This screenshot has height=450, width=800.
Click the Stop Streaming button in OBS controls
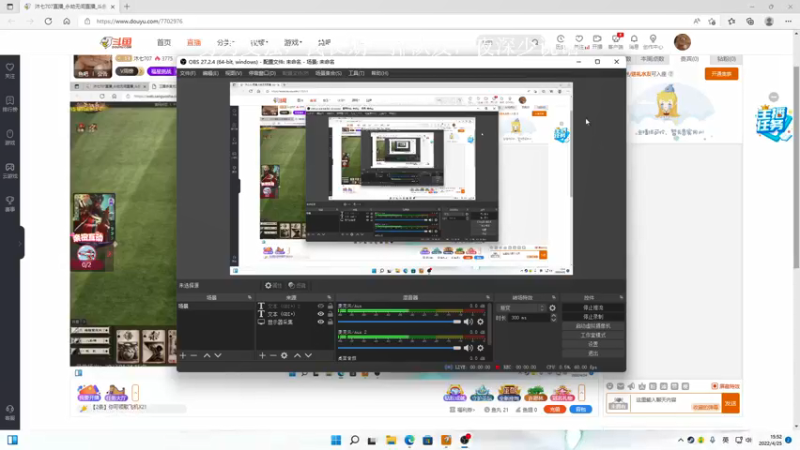tap(593, 308)
